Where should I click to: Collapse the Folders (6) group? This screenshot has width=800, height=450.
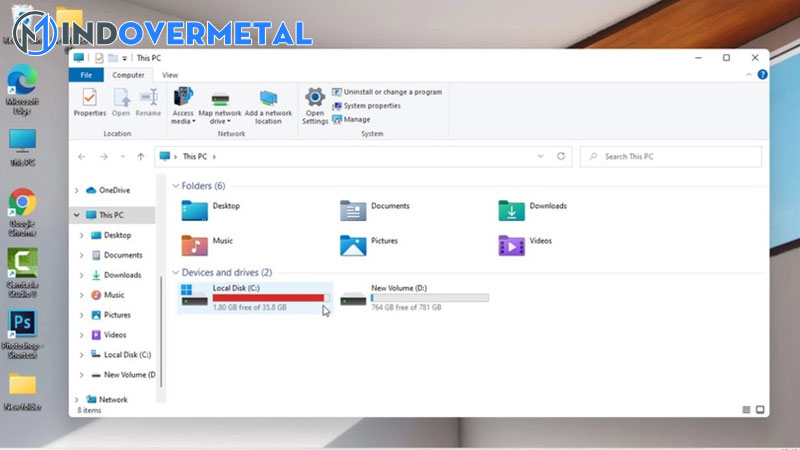tap(176, 186)
